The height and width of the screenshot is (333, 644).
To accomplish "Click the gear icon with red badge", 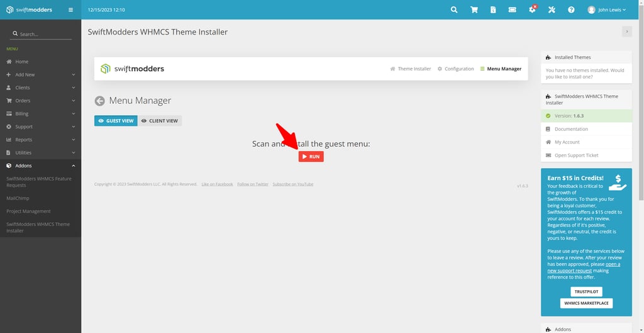I will (532, 10).
